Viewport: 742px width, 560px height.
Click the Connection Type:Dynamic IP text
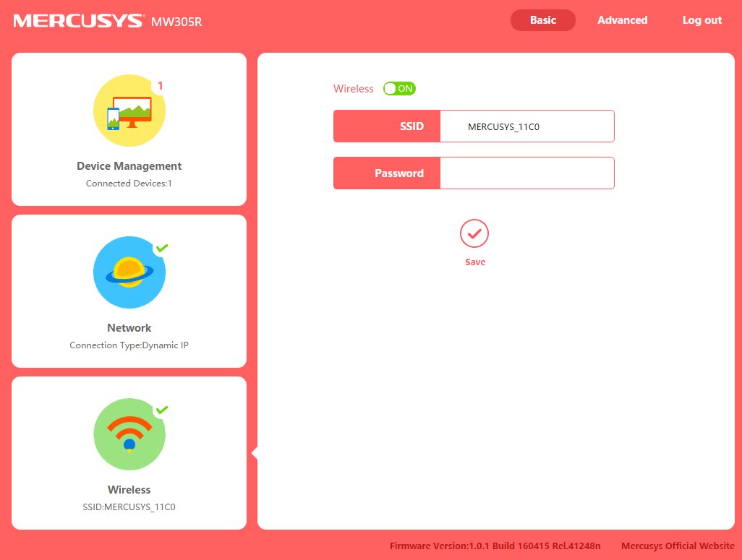pos(129,345)
